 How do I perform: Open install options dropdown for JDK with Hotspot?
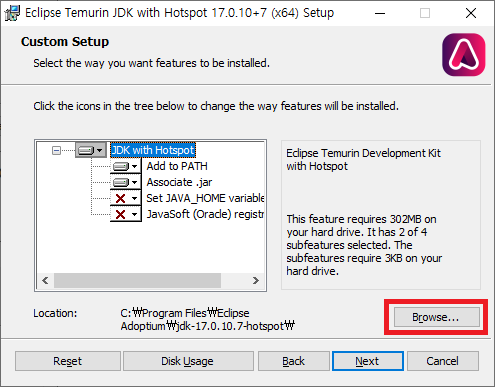pyautogui.click(x=91, y=150)
